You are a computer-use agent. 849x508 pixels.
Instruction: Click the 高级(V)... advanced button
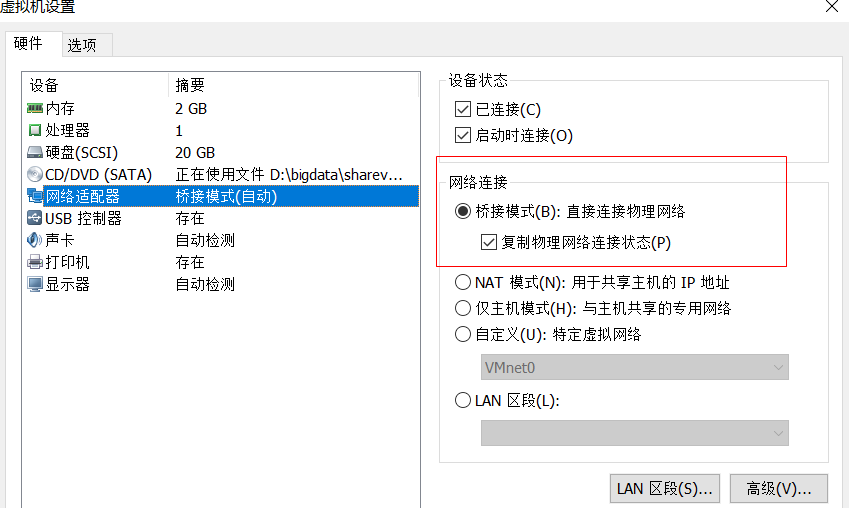pos(779,489)
